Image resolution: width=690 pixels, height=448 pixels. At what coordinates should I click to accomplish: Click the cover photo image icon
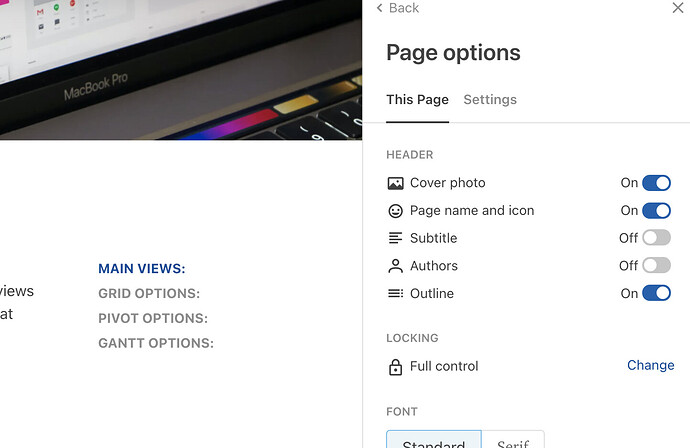click(x=395, y=183)
